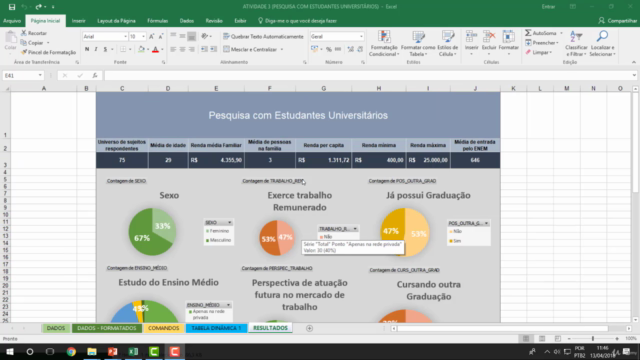
Task: Open the Arquivo menu
Action: [12, 21]
